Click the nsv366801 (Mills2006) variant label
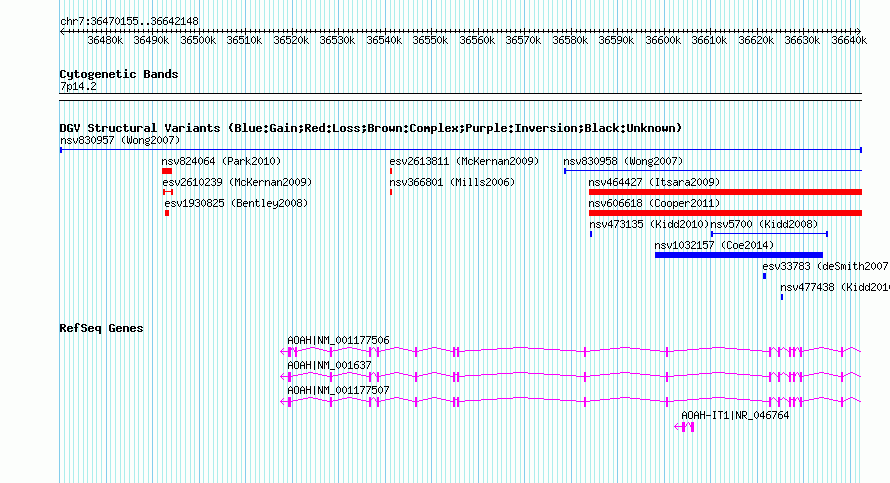The height and width of the screenshot is (483, 890). [x=452, y=182]
